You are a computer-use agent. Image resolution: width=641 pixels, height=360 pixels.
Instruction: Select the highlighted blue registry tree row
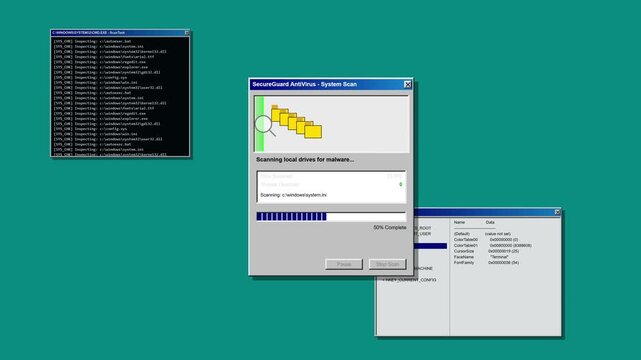point(430,246)
